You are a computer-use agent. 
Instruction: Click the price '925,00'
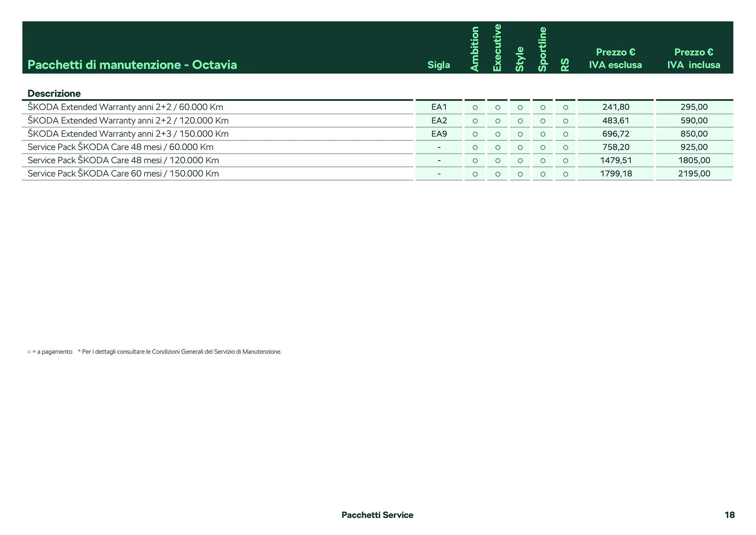[694, 147]
